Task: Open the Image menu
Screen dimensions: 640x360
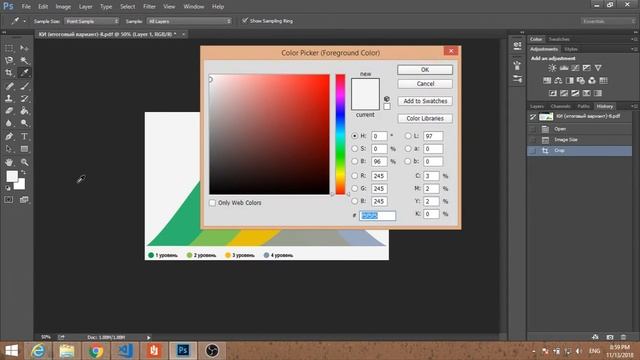Action: tap(63, 7)
